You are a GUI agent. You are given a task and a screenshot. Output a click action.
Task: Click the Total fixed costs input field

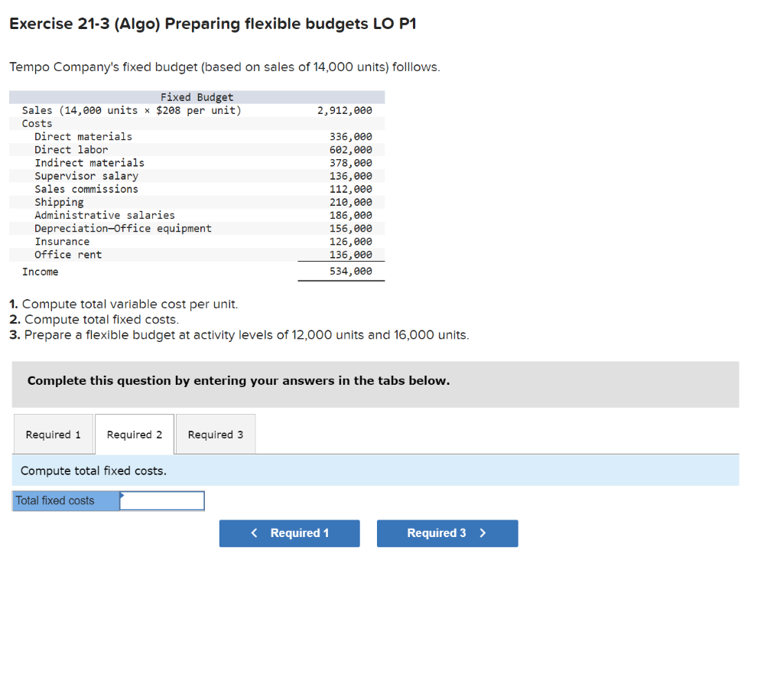162,500
